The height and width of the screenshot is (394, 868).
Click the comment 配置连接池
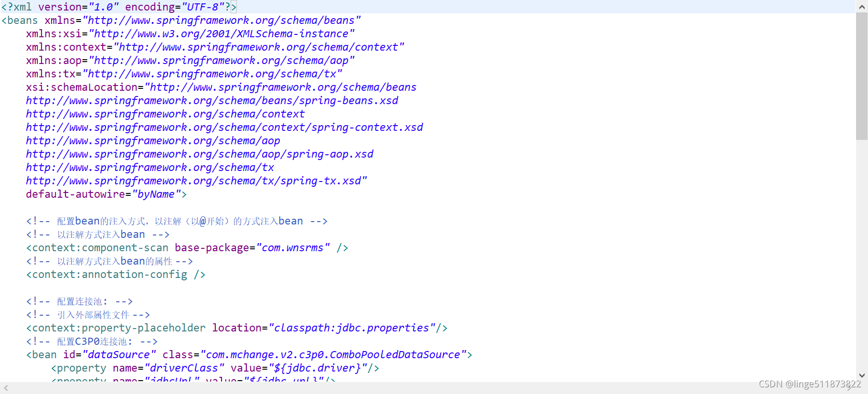tap(79, 301)
